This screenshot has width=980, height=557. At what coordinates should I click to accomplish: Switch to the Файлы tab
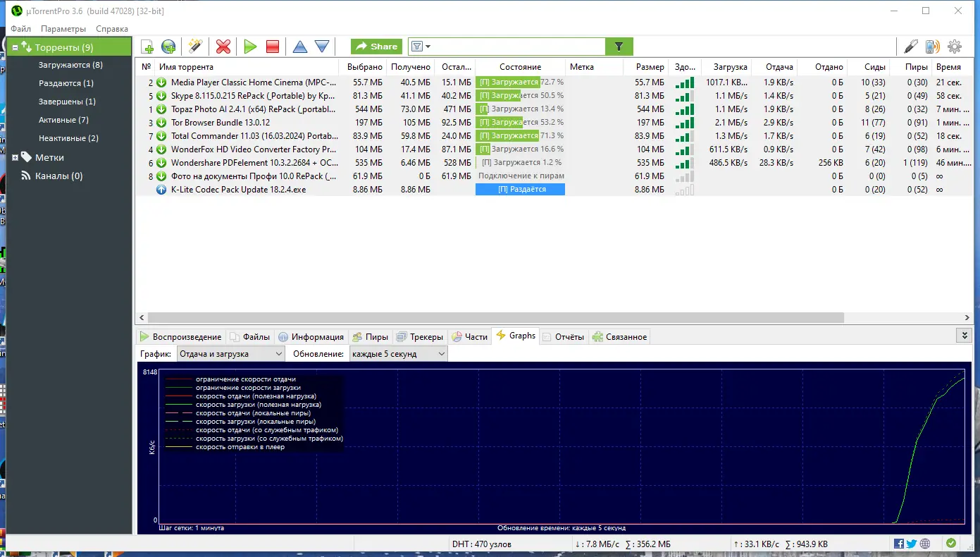(250, 336)
